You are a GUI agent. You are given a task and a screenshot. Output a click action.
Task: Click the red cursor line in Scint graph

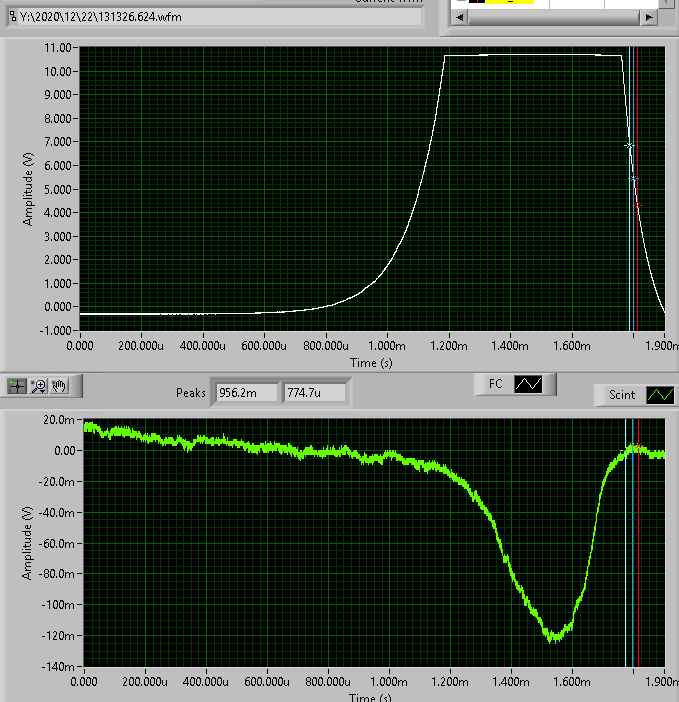pyautogui.click(x=638, y=560)
